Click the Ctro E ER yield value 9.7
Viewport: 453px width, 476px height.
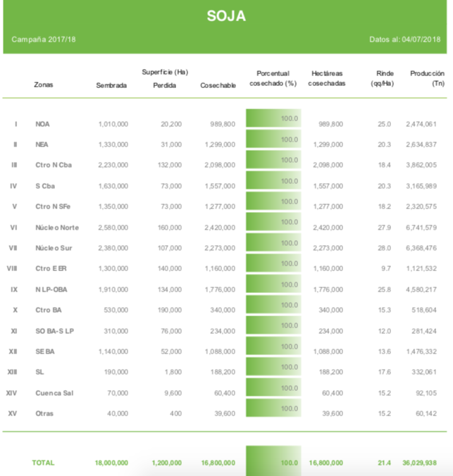[x=385, y=268]
